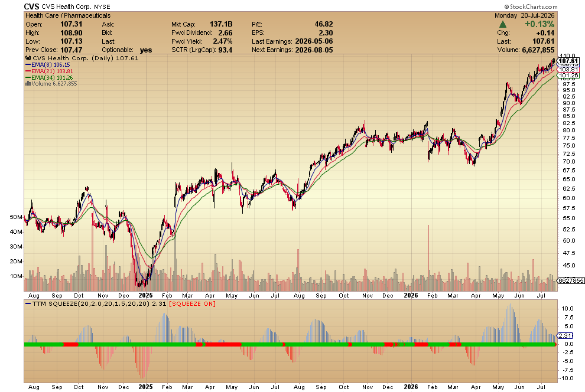The image size is (585, 392).
Task: Click the 103.81 EMA price tag
Action: (x=568, y=69)
